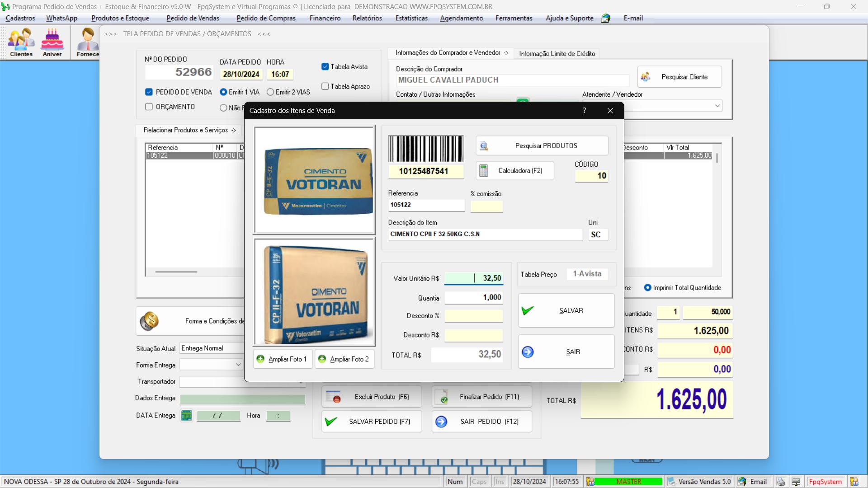Open the Financeiro menu
Screen dimensions: 868x488
point(325,18)
